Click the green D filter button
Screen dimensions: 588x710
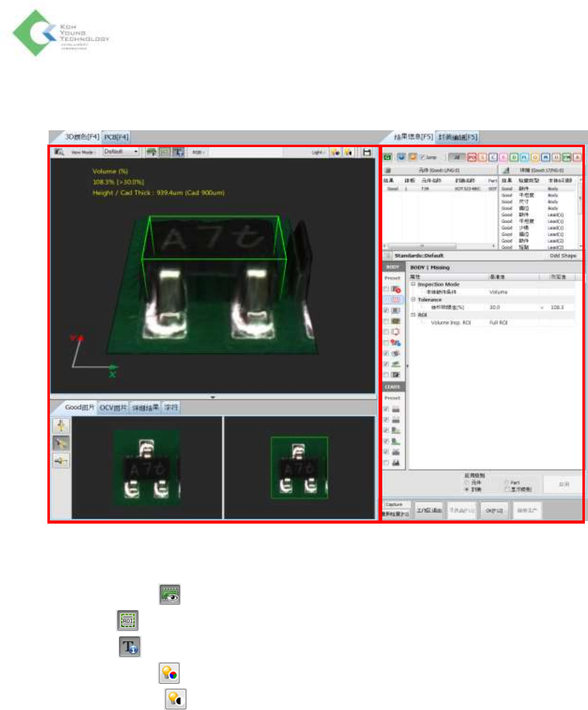(514, 157)
